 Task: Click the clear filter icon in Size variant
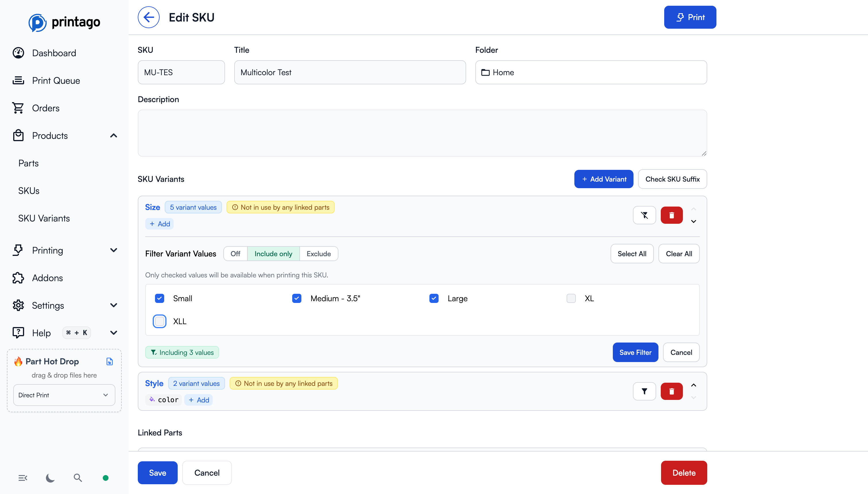coord(644,215)
